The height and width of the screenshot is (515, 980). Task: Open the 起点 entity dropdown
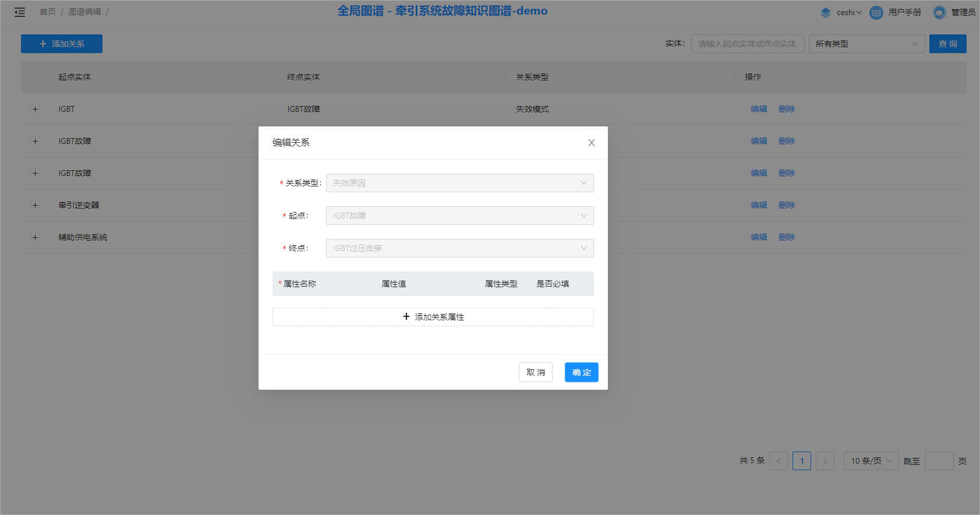[x=459, y=216]
